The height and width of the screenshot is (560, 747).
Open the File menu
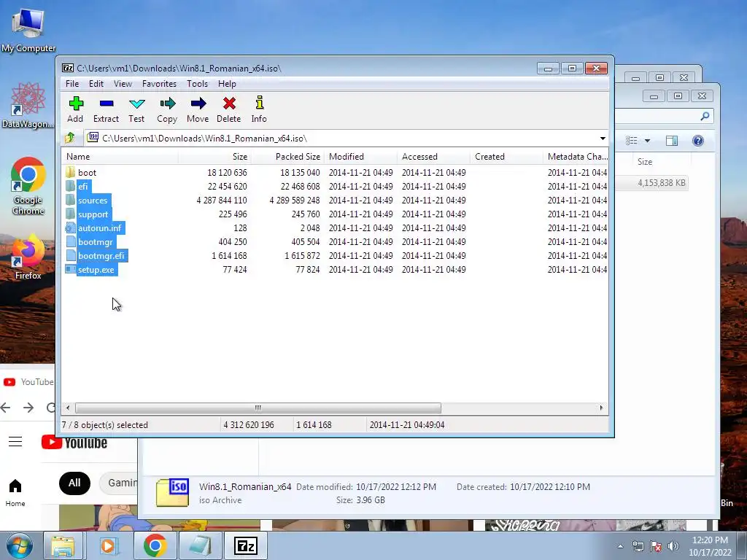click(72, 84)
